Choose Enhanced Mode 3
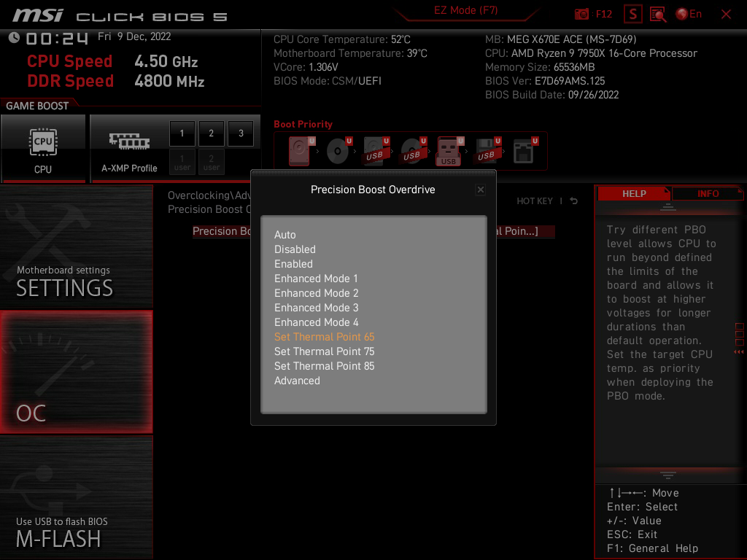 [x=317, y=308]
